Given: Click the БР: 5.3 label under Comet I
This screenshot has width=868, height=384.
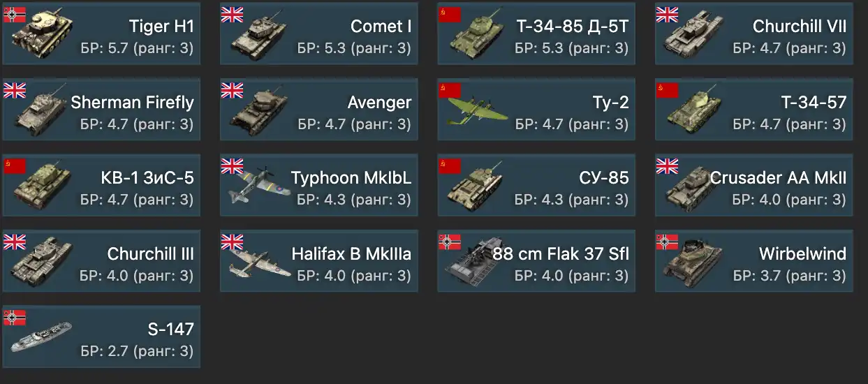Looking at the screenshot, I should [x=320, y=49].
